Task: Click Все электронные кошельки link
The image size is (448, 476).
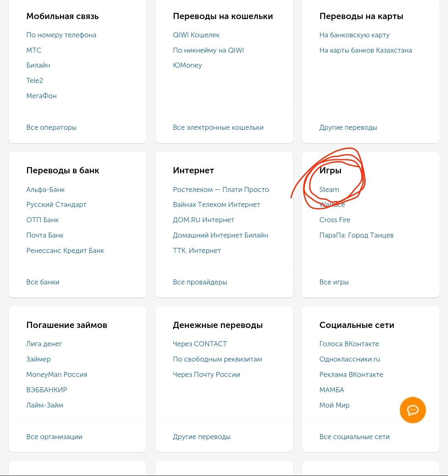Action: pyautogui.click(x=218, y=128)
